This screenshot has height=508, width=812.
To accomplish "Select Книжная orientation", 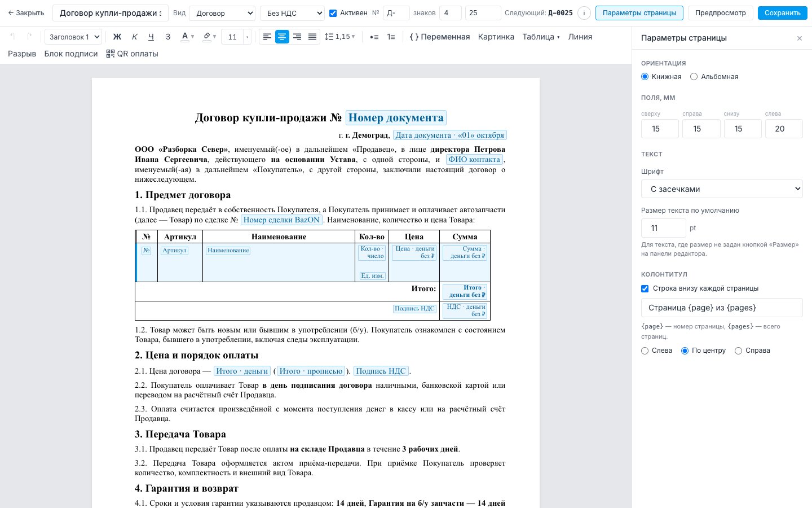I will pyautogui.click(x=645, y=77).
